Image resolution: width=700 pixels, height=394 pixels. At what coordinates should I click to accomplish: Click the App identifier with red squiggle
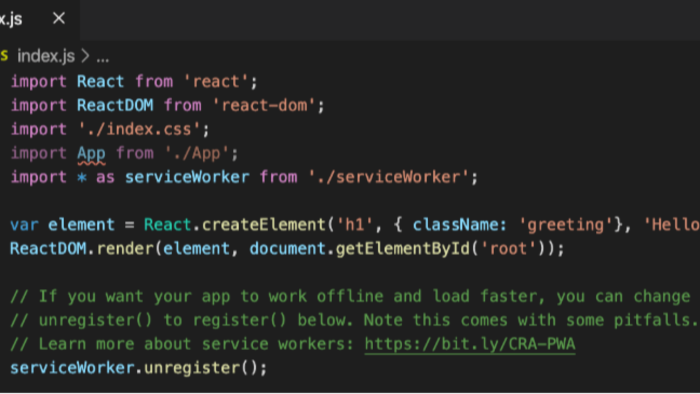[91, 153]
